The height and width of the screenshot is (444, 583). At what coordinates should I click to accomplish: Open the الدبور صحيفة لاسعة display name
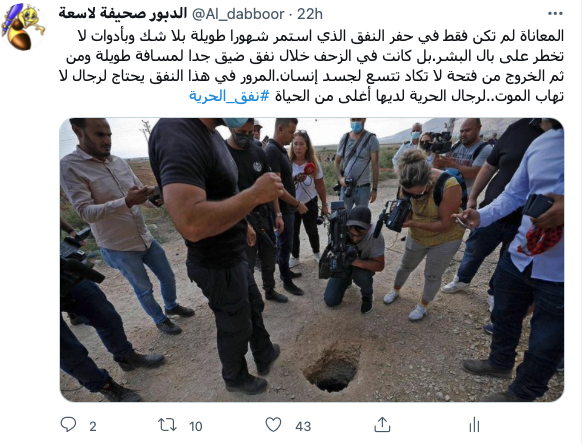(122, 14)
